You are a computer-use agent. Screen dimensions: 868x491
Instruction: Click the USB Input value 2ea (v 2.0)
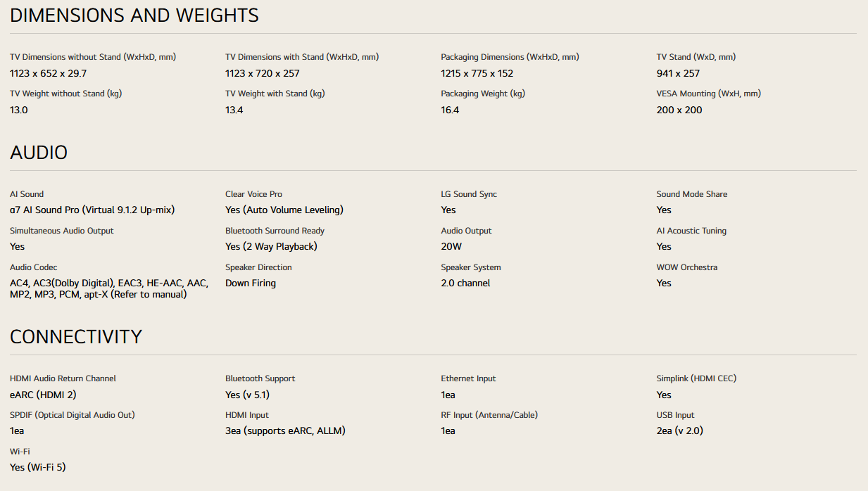679,431
